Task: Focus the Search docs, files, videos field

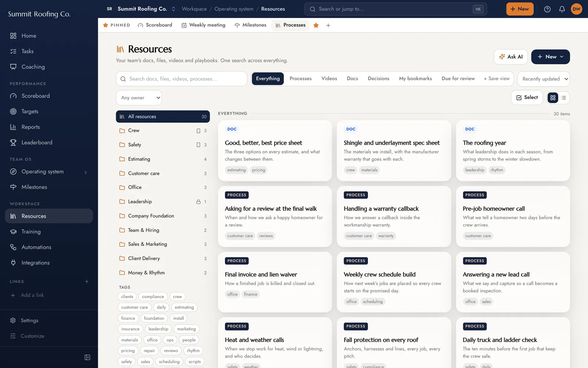Action: 182,79
